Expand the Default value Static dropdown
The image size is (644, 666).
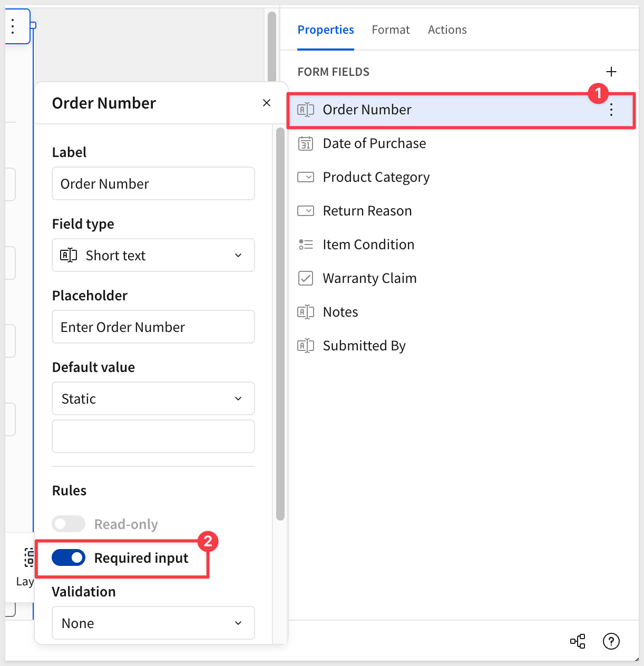[x=153, y=399]
